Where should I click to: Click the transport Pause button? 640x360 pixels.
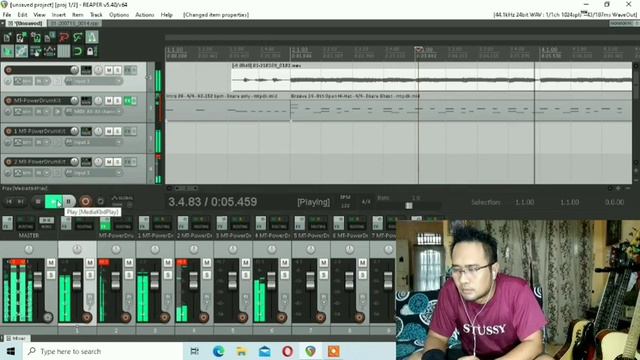[x=69, y=201]
